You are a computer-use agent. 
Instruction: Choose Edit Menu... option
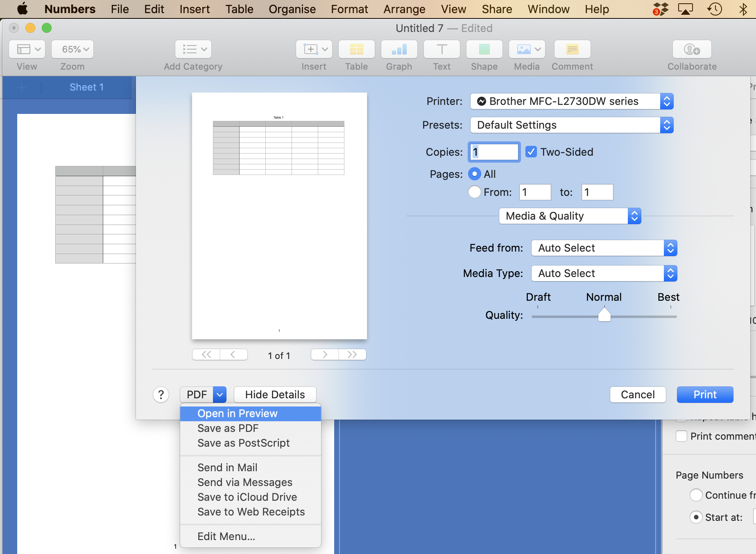coord(251,536)
